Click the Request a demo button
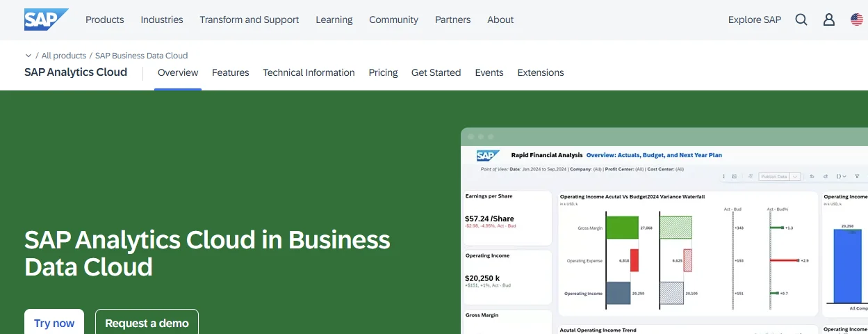The width and height of the screenshot is (868, 334). [147, 323]
